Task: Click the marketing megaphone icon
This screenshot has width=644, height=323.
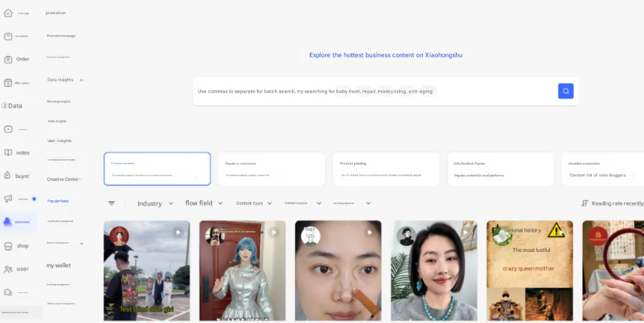Action: 7,199
